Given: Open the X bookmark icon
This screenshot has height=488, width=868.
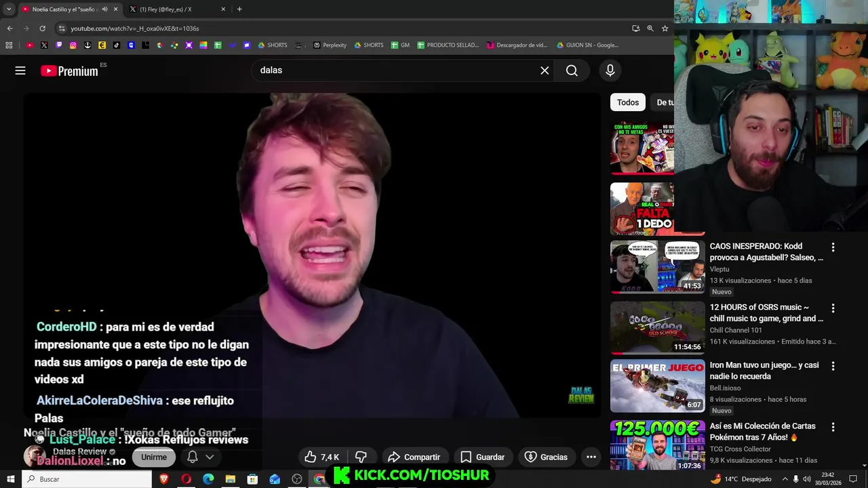Looking at the screenshot, I should [44, 45].
